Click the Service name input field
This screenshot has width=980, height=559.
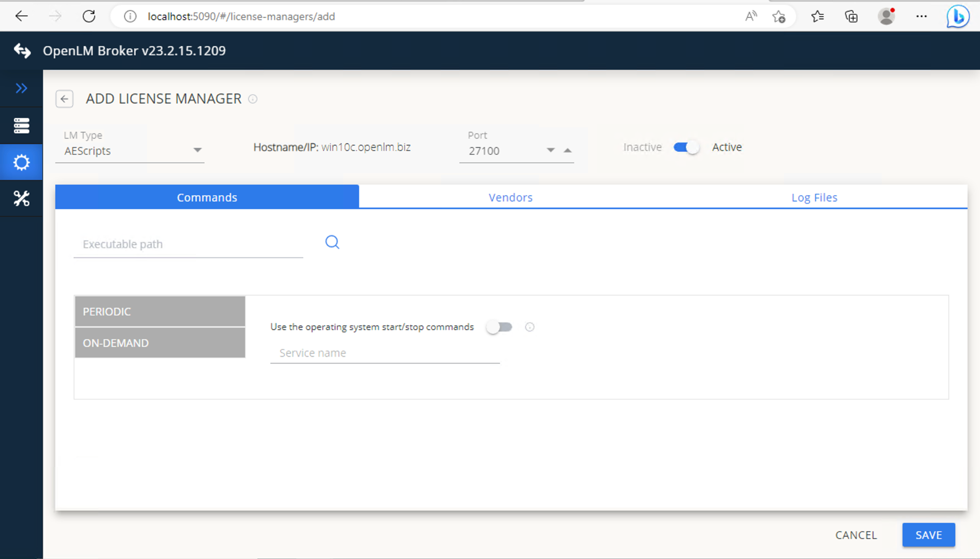coord(385,353)
